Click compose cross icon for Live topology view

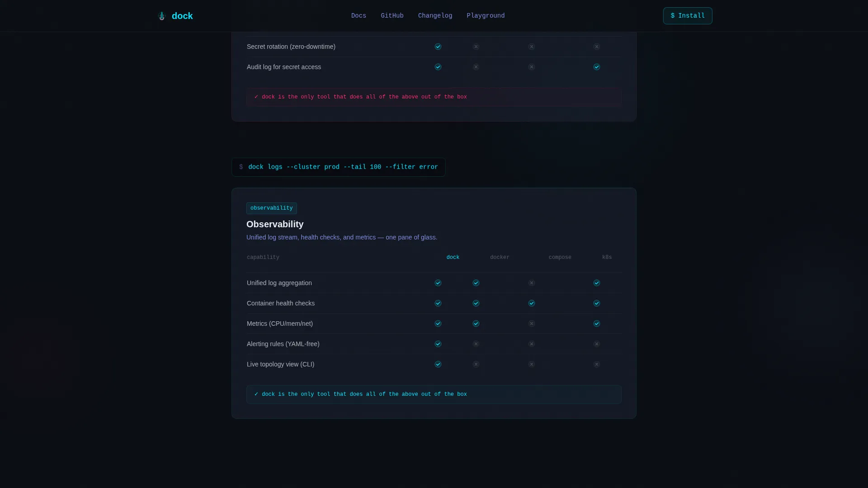[x=532, y=364]
